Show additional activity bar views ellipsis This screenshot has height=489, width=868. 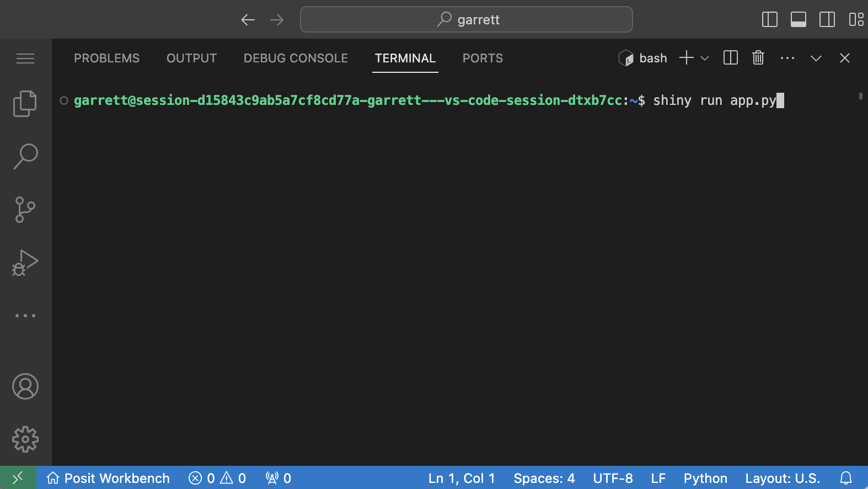click(25, 316)
